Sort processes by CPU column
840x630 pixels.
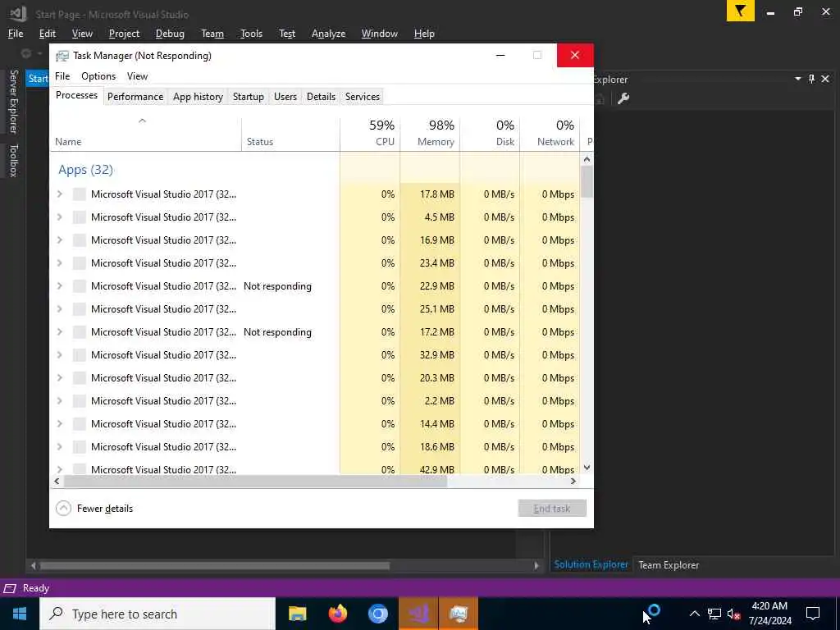point(370,133)
